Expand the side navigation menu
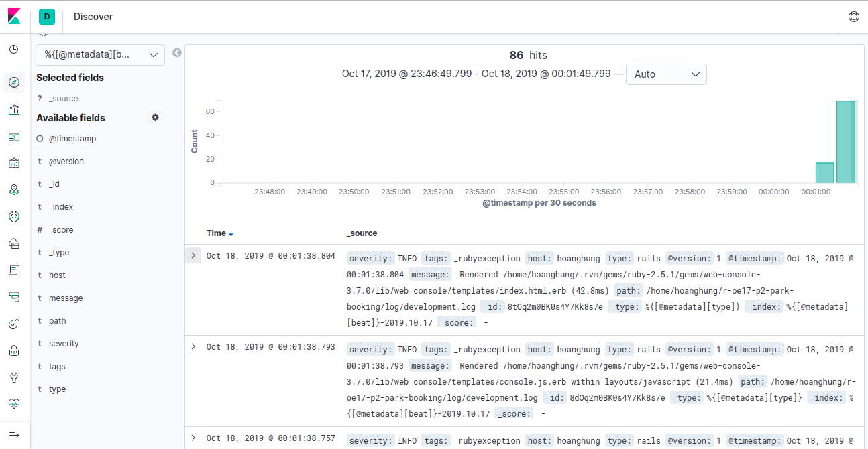The width and height of the screenshot is (868, 449). click(14, 435)
